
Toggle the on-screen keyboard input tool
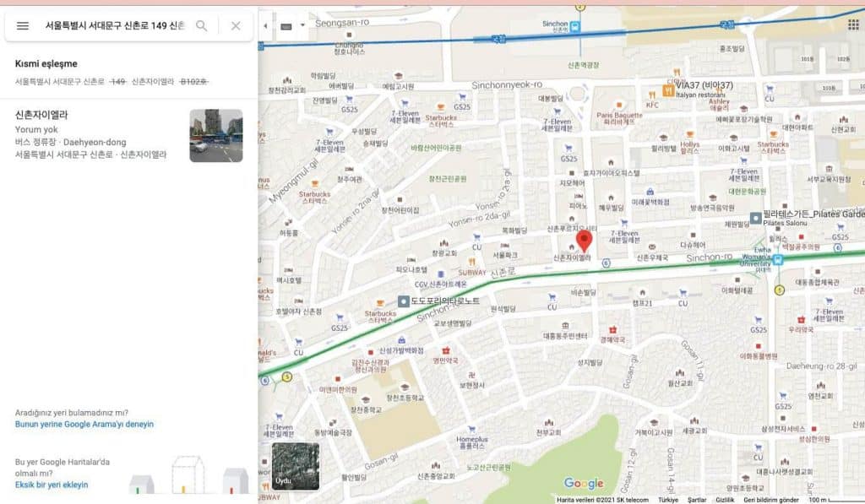pyautogui.click(x=286, y=26)
